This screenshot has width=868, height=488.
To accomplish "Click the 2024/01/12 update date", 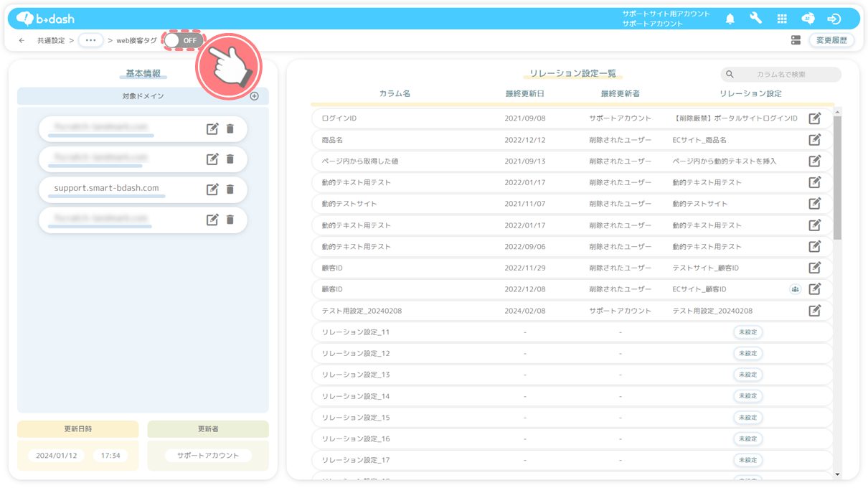I will 56,456.
